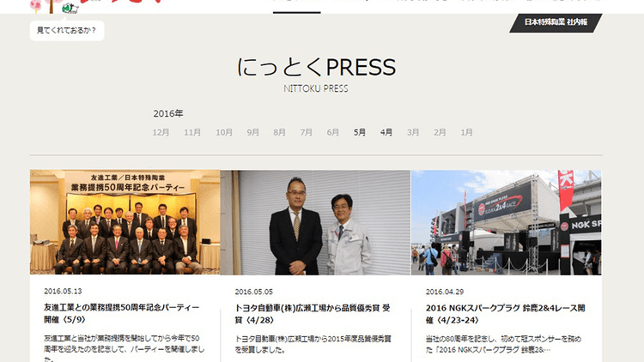Select the 11月 archive link
This screenshot has width=644, height=362.
[x=192, y=132]
